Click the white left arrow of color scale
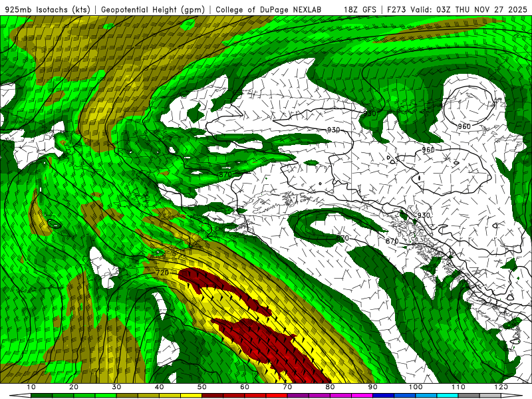532x399 pixels. point(21,396)
